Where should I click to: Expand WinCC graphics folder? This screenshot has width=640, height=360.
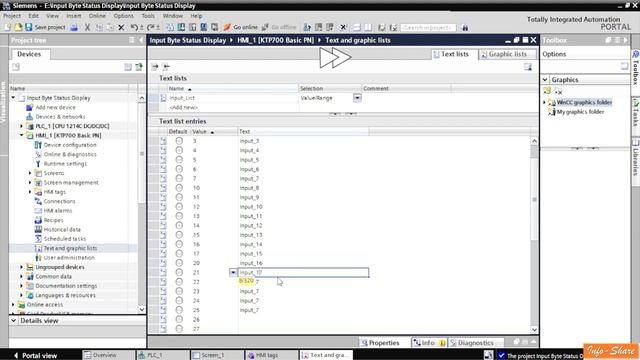(x=544, y=102)
